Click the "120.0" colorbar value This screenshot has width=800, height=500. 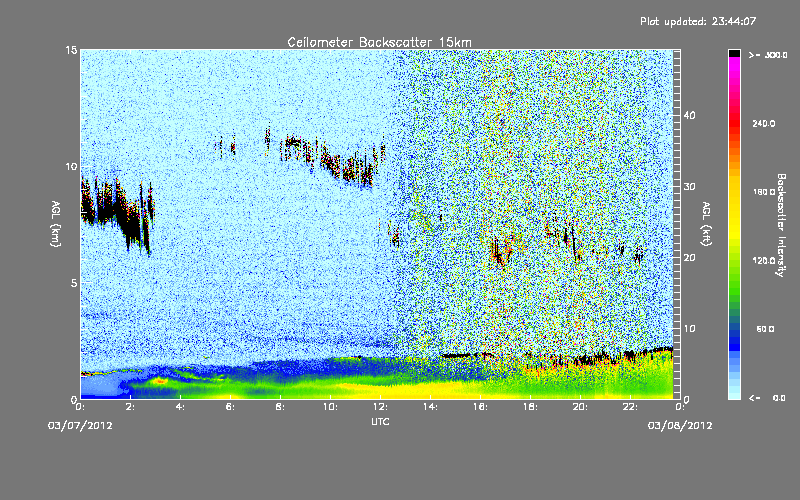point(764,261)
